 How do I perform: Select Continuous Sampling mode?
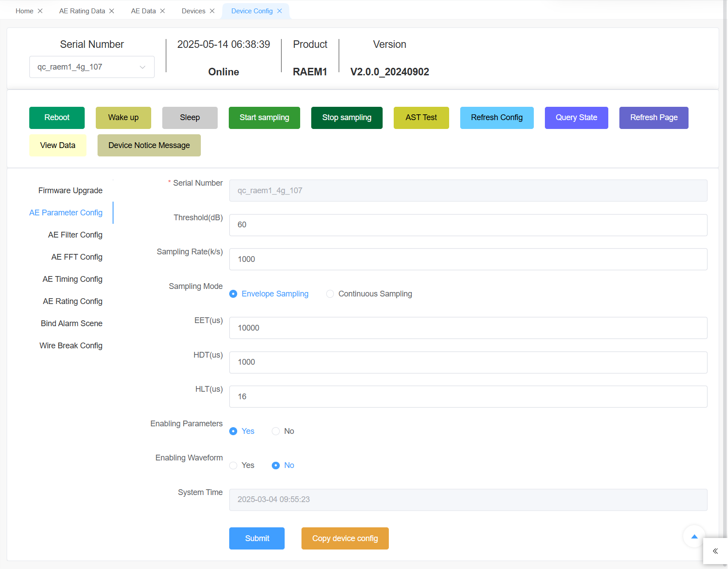330,294
